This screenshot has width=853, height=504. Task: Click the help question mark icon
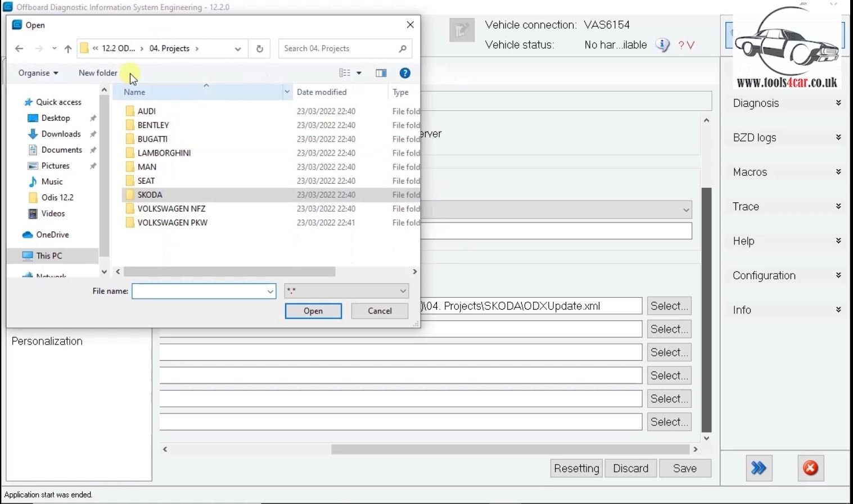pos(404,73)
